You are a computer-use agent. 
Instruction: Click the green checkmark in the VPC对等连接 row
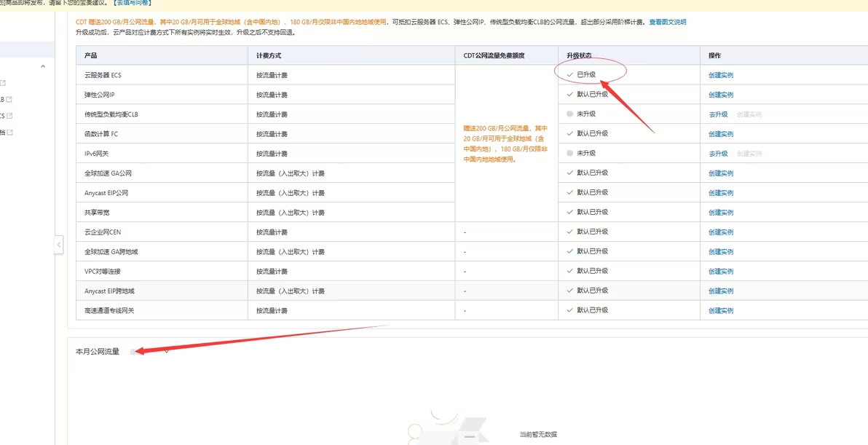point(569,271)
